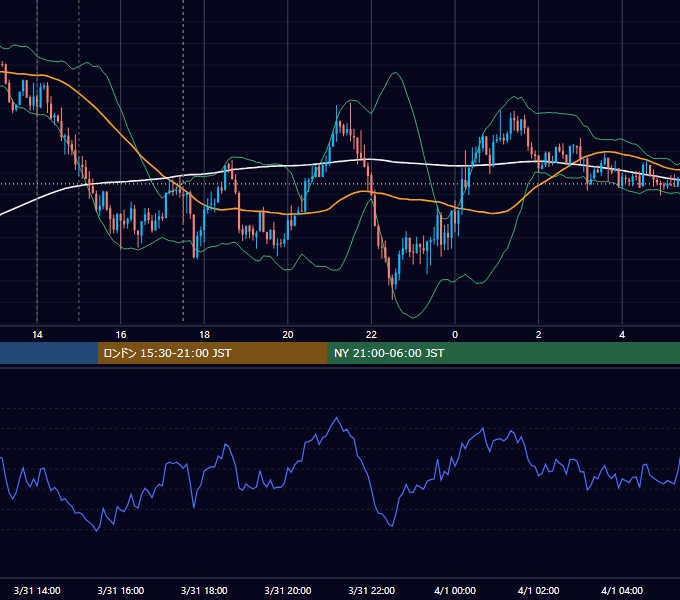The image size is (680, 600).
Task: Click the NY 21:00-06:00 JST session bar
Action: pyautogui.click(x=503, y=353)
